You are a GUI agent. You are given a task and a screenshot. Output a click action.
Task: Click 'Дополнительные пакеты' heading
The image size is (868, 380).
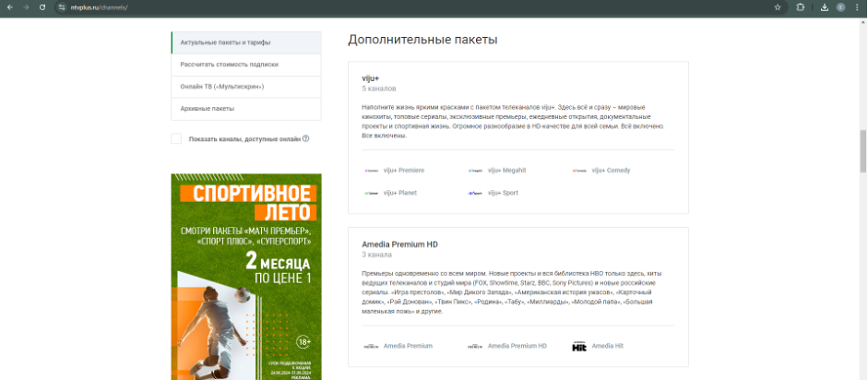point(422,40)
